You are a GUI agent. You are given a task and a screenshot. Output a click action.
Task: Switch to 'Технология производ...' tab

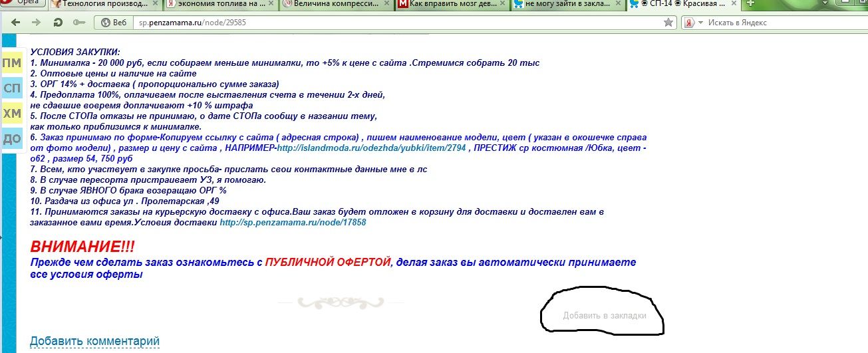103,4
